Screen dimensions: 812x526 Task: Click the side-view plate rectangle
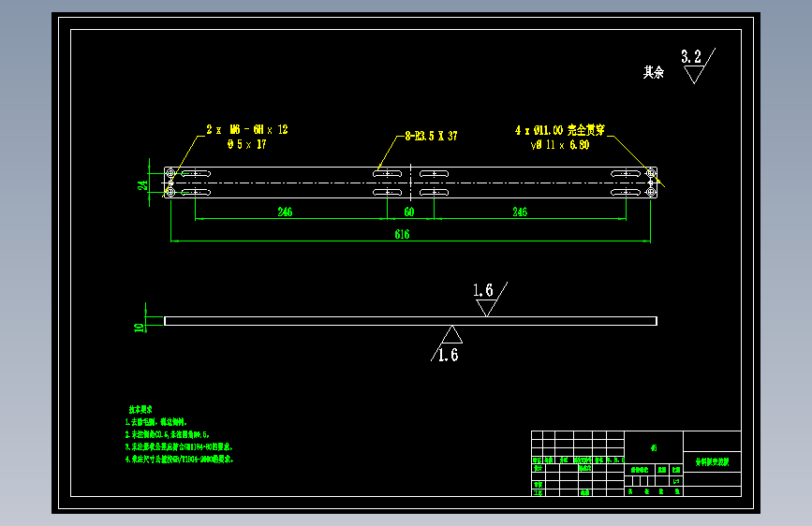[410, 321]
